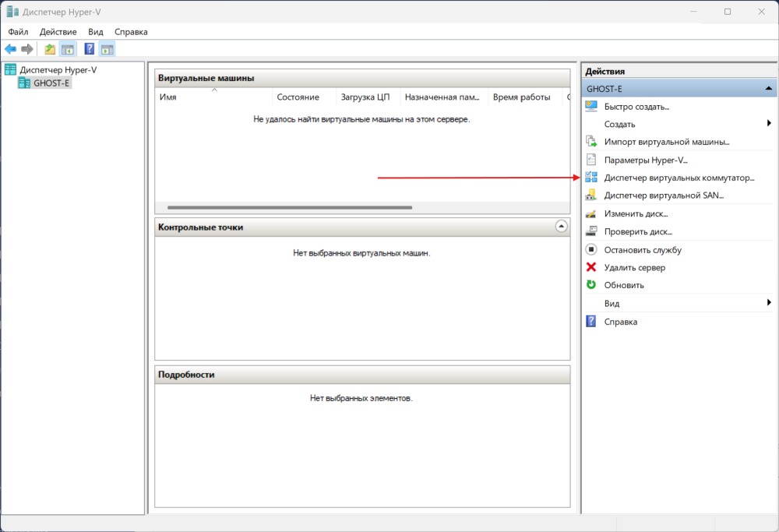The image size is (779, 532).
Task: Open Диспетчер виртуальной SAN...
Action: [x=664, y=196]
